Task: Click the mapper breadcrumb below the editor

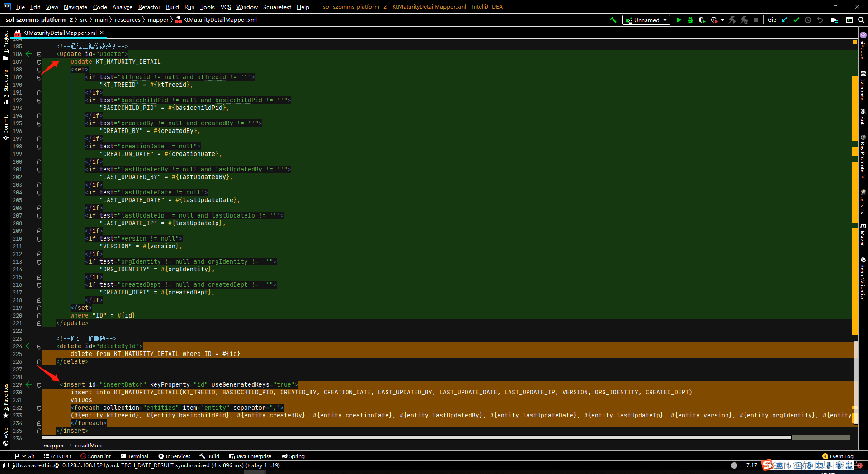Action: (x=54, y=446)
